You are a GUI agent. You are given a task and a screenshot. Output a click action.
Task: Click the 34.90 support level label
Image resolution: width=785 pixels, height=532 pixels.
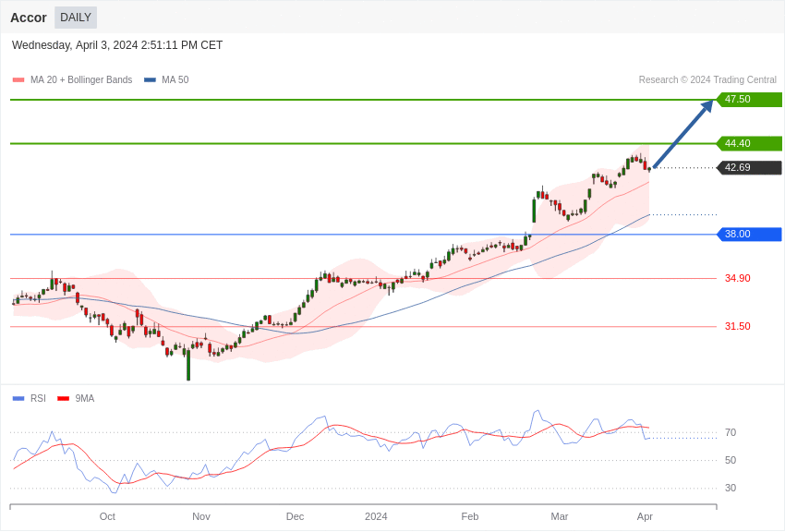(737, 279)
